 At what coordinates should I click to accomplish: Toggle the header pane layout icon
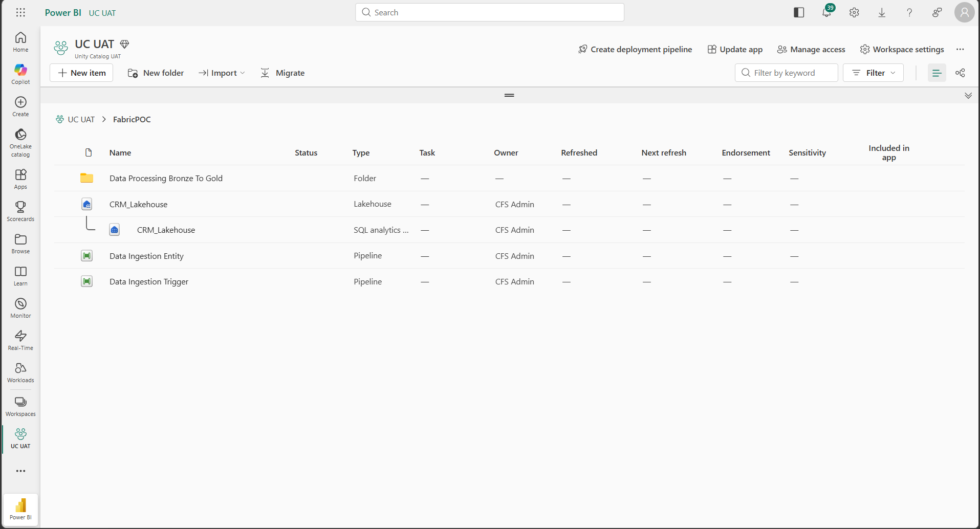(799, 12)
